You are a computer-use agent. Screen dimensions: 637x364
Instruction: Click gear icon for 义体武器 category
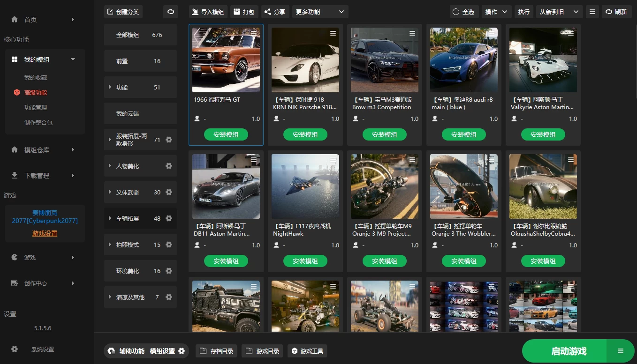click(x=169, y=192)
